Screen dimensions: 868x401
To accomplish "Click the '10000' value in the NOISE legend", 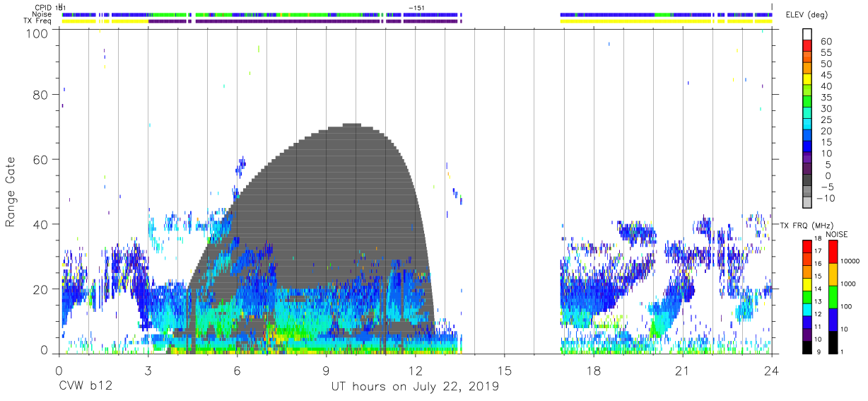I will click(x=850, y=261).
